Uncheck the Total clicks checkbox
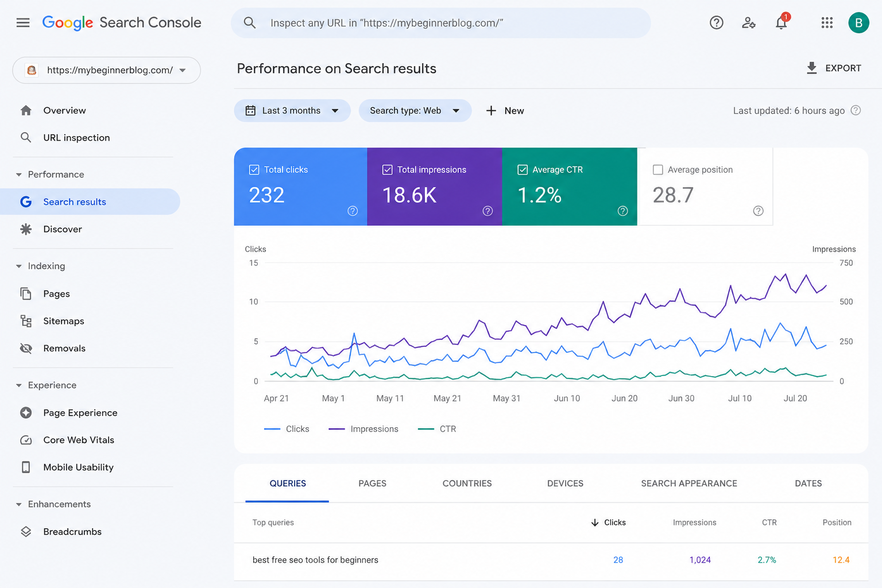 pyautogui.click(x=254, y=169)
